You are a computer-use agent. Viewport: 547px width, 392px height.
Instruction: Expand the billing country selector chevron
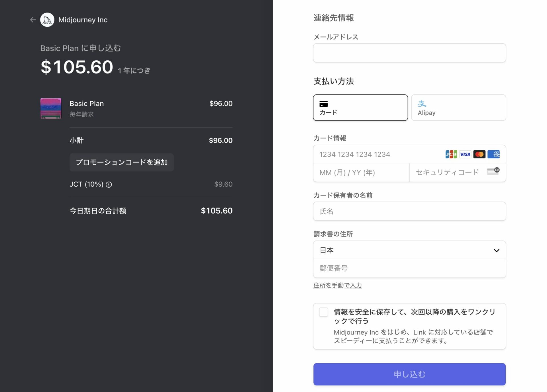pyautogui.click(x=497, y=250)
